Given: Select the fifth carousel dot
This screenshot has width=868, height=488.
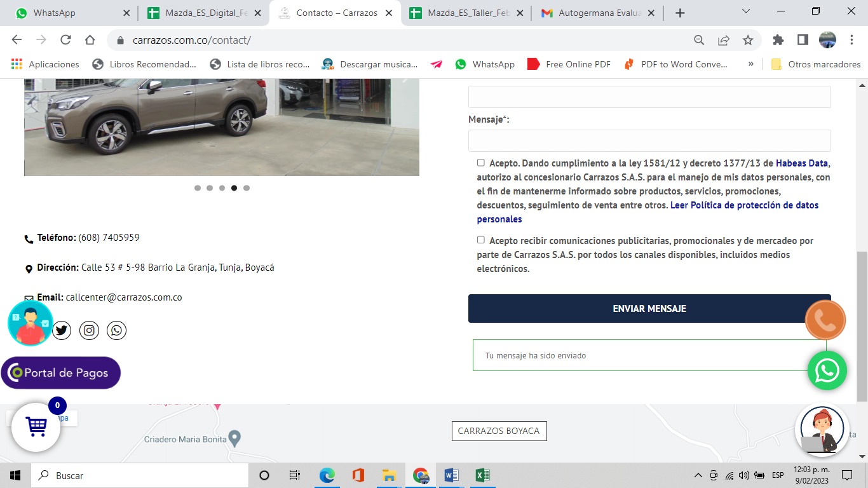Looking at the screenshot, I should pos(247,188).
